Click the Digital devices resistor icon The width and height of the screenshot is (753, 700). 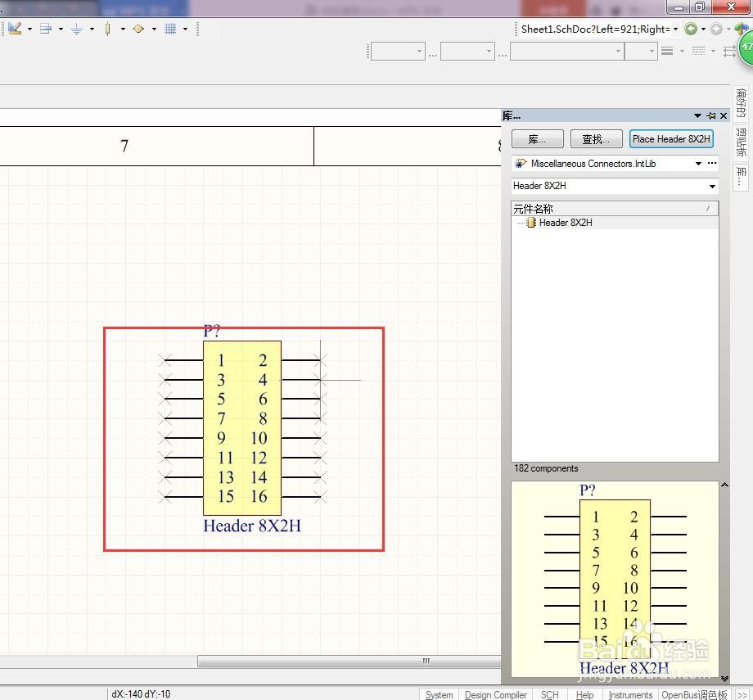(x=107, y=29)
